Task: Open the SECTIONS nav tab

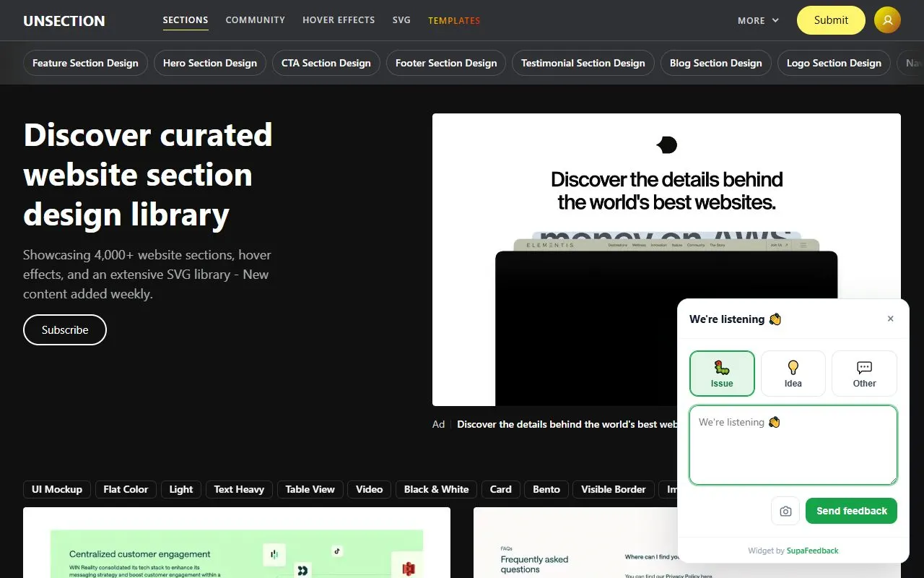Action: pyautogui.click(x=186, y=20)
